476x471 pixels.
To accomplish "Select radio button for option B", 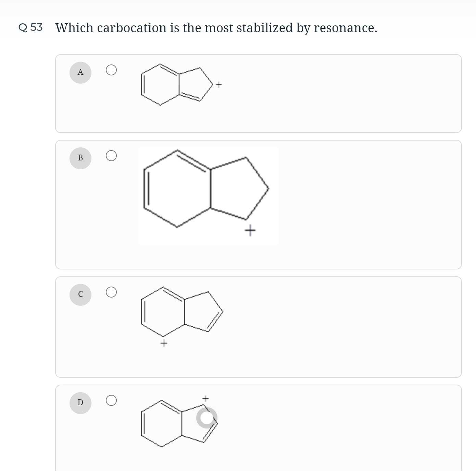I will tap(111, 156).
